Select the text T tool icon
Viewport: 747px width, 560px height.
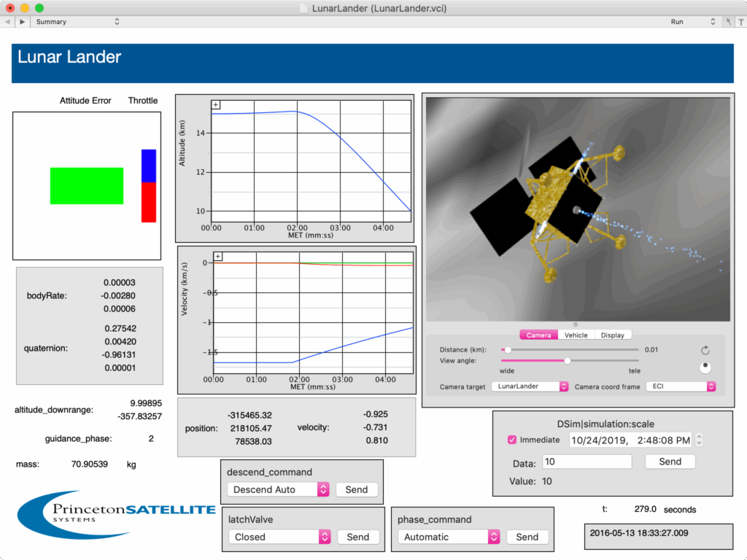[741, 22]
